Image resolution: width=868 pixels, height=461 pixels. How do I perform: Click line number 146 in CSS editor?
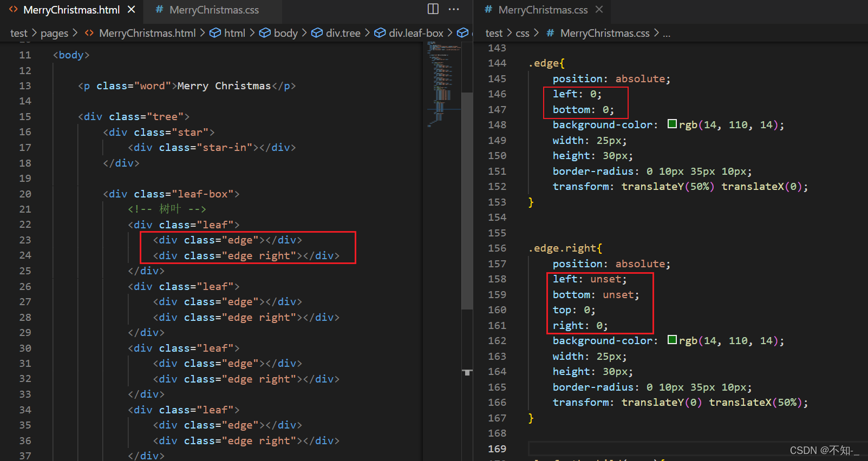pos(497,94)
